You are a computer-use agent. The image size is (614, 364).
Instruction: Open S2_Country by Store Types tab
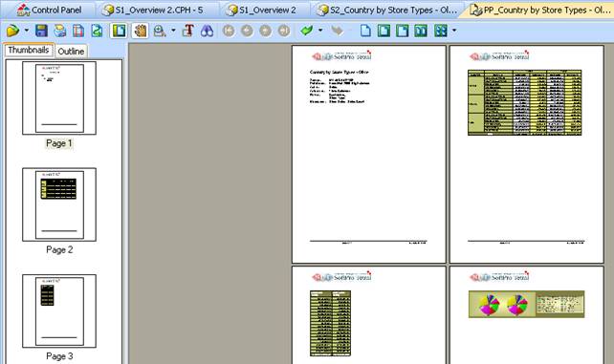coord(386,10)
